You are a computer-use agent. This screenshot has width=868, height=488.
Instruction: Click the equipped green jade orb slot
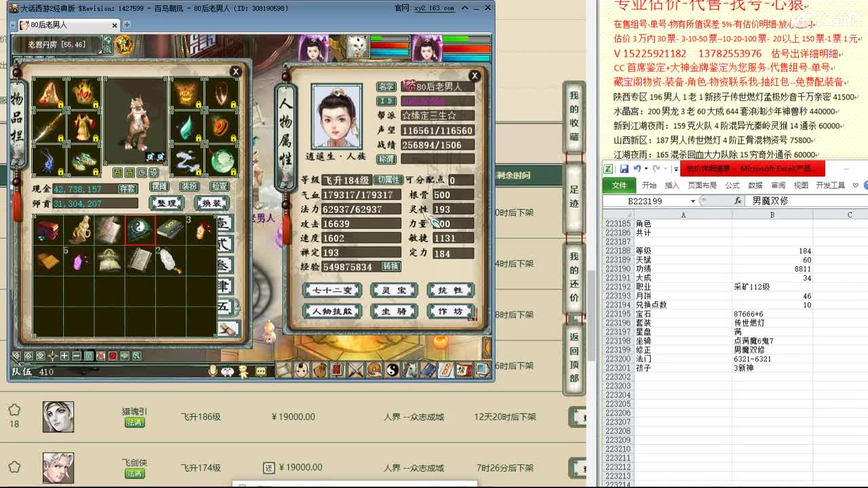tap(222, 160)
